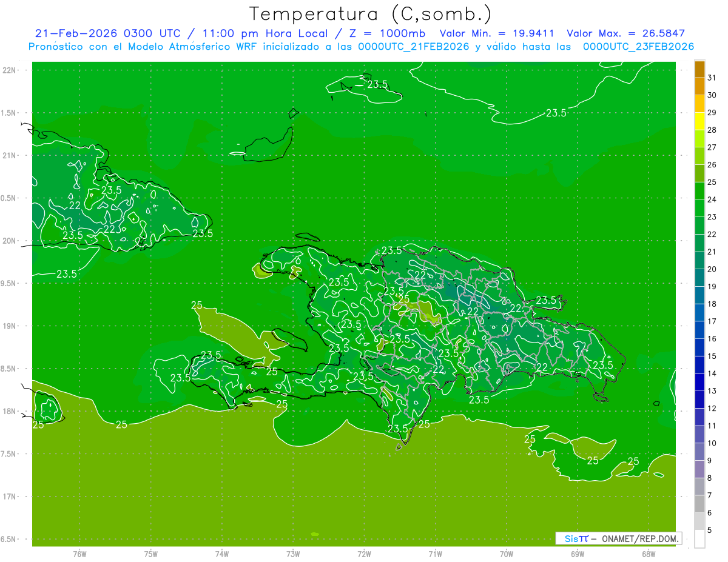Click the colorbar label 24
The width and height of the screenshot is (728, 562).
coord(712,199)
